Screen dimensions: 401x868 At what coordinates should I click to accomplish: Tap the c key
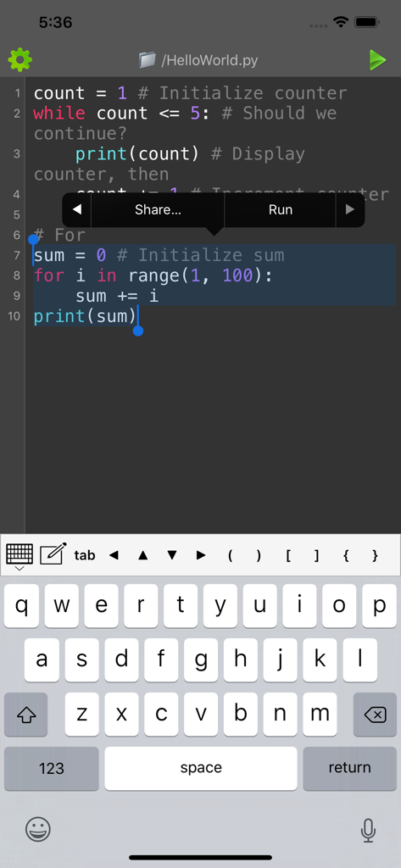(x=160, y=714)
